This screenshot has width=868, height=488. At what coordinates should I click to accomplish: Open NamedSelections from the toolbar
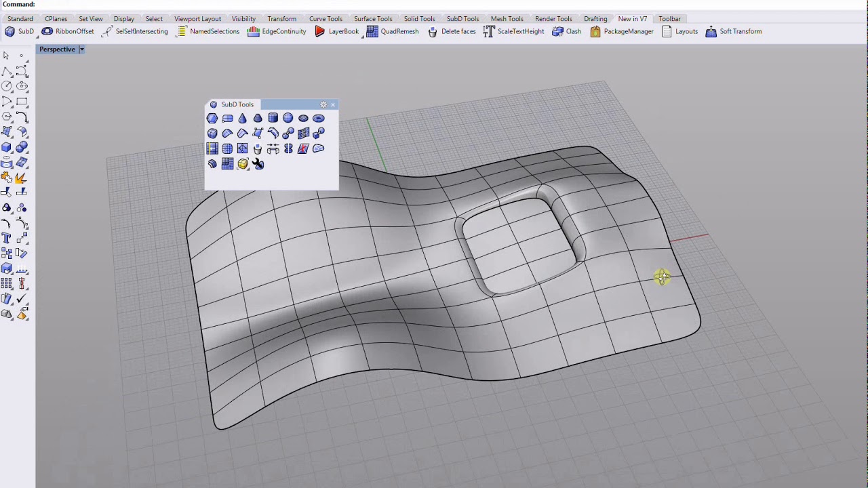(208, 32)
